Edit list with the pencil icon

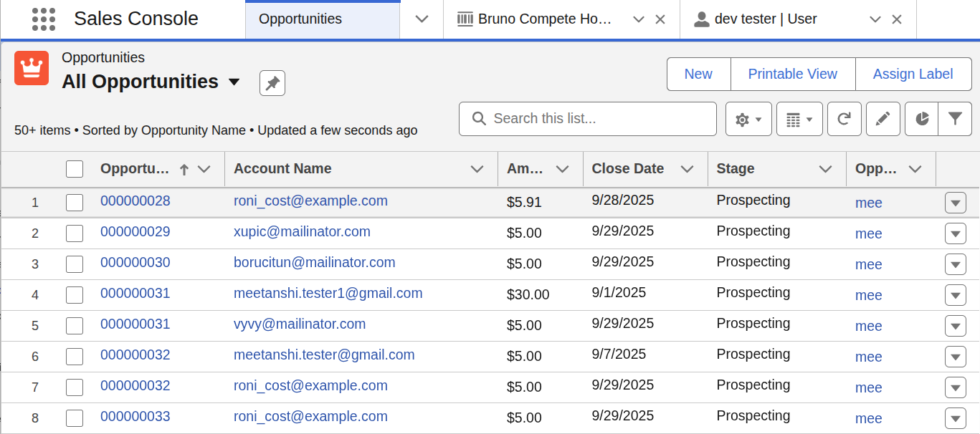coord(883,119)
